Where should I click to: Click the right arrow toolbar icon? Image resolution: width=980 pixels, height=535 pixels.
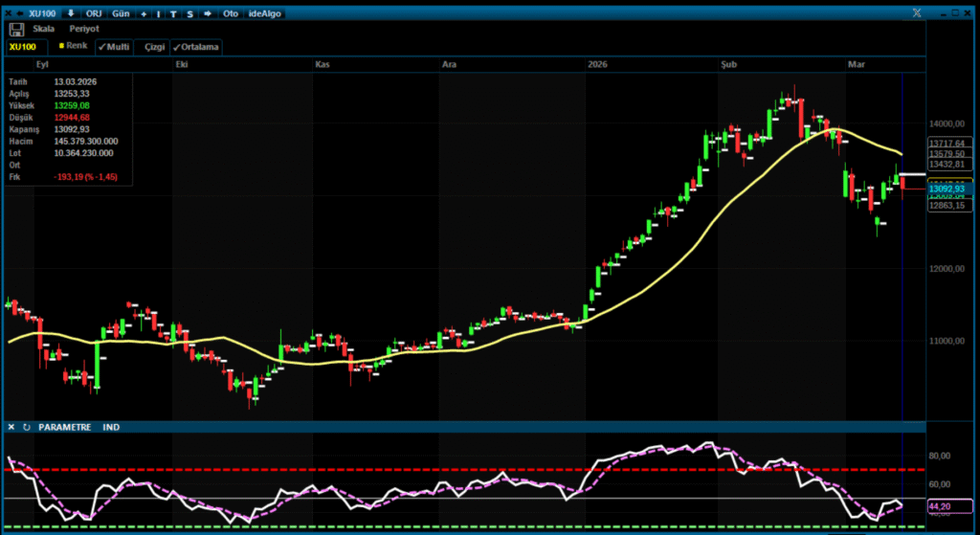tap(208, 13)
